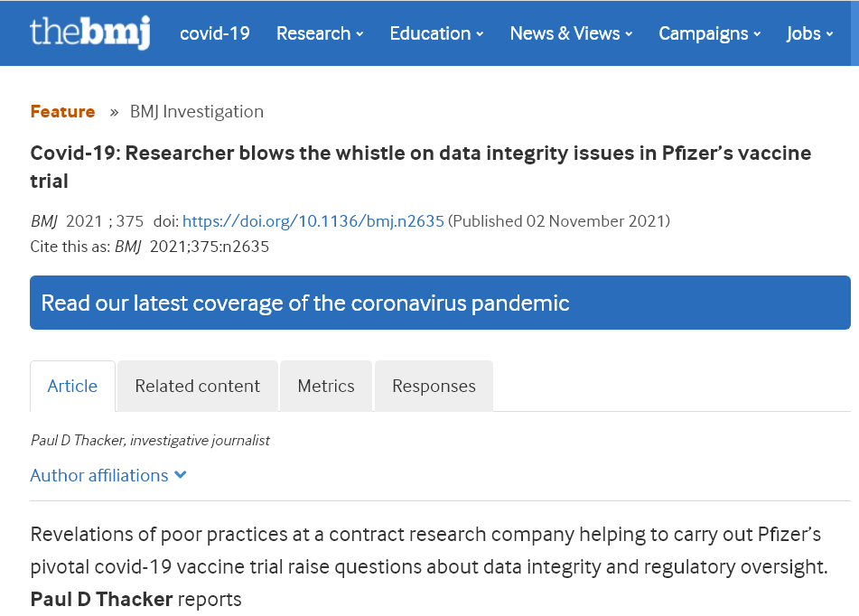Expand the Author affiliations section
Image resolution: width=859 pixels, height=616 pixels.
click(98, 475)
